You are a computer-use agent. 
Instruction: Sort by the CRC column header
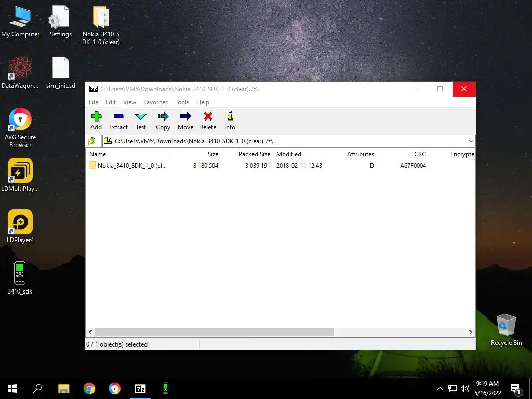[x=403, y=154]
